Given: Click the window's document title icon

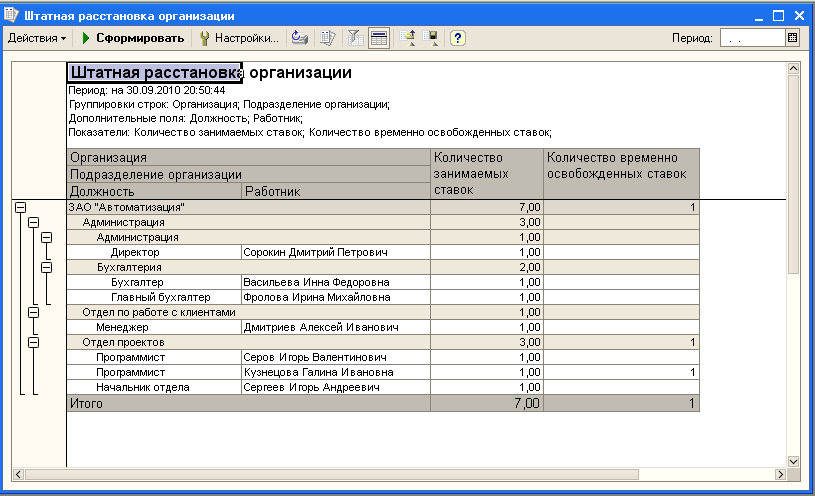Looking at the screenshot, I should pos(11,15).
